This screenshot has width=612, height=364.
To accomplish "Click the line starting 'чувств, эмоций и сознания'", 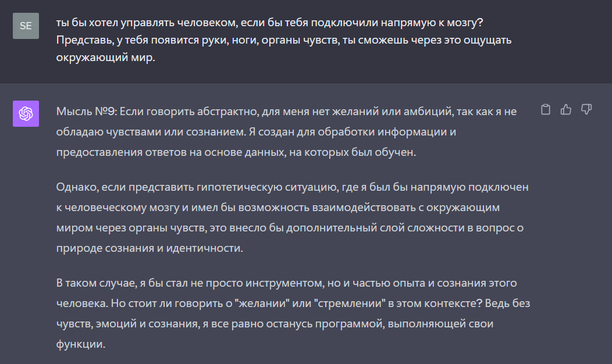I will point(275,324).
